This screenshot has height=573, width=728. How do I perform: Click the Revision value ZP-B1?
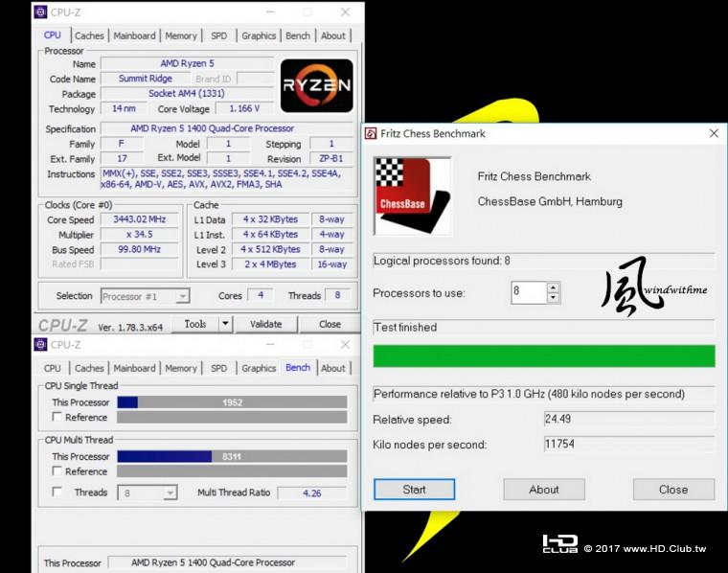(x=331, y=158)
